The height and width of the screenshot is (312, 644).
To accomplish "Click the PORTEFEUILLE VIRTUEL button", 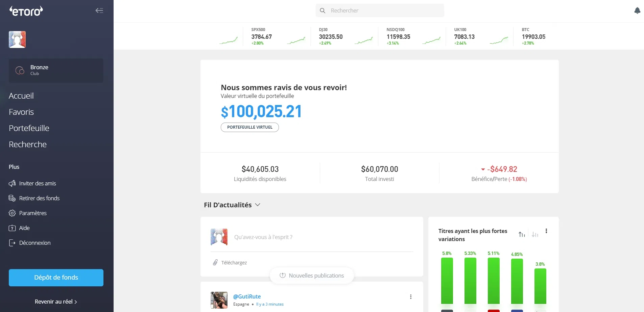I will pyautogui.click(x=250, y=127).
